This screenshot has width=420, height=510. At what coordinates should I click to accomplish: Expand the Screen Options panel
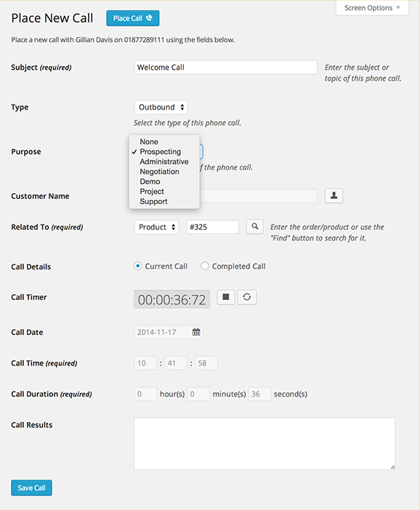coord(372,8)
